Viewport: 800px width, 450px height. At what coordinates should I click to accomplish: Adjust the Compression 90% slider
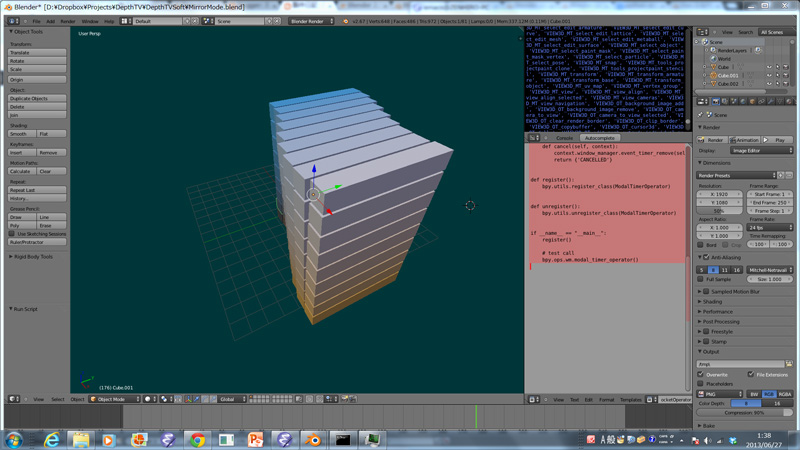point(746,412)
